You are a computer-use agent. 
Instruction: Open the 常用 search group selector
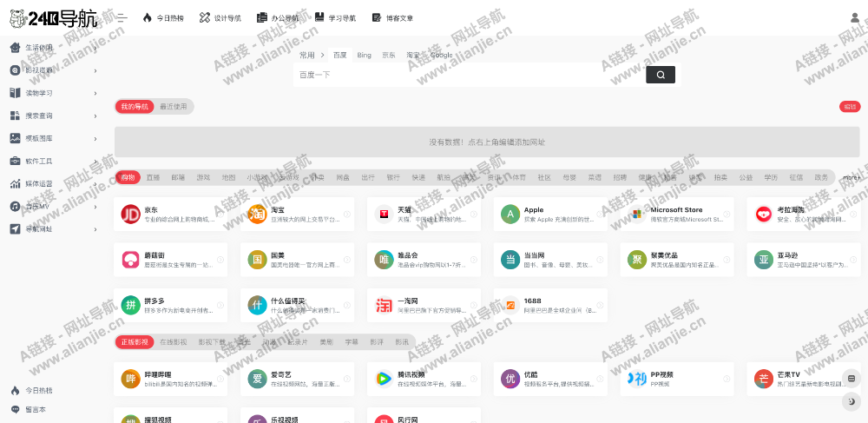click(x=312, y=55)
